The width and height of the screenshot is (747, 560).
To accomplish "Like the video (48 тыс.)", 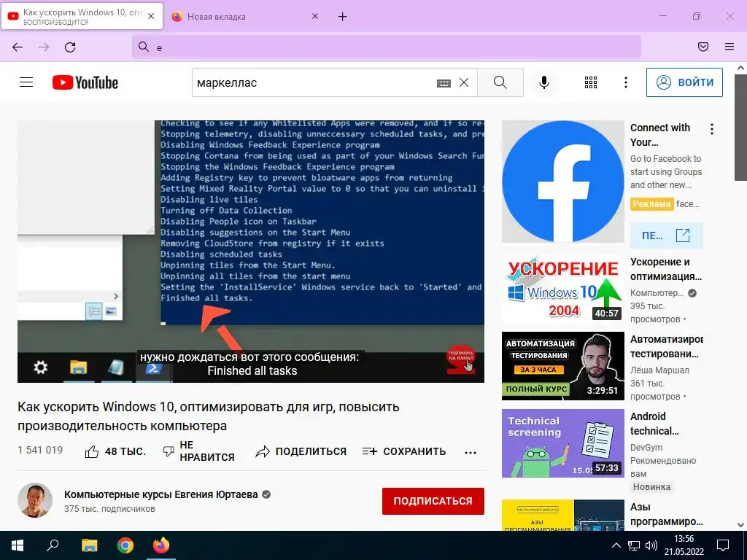I will [115, 451].
